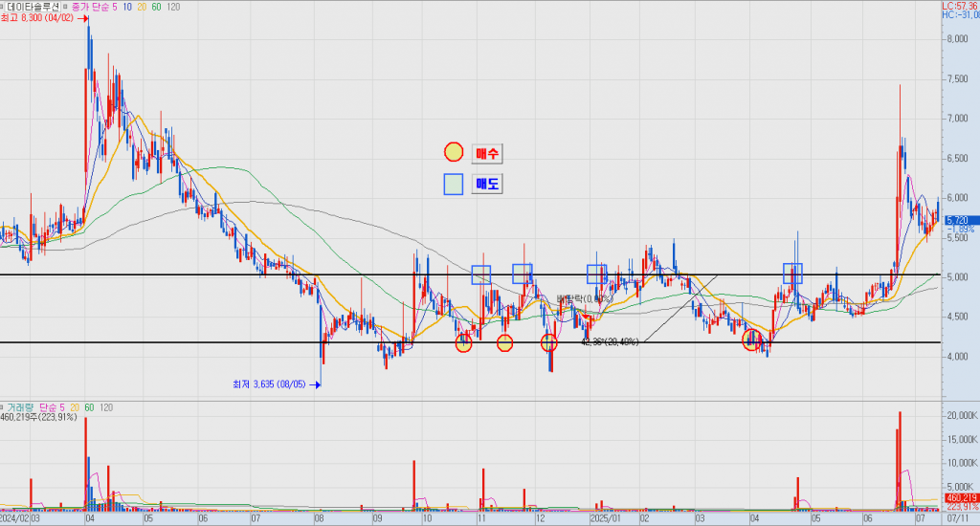Viewport: 980px width, 526px height.
Task: Click the buy circle marker in April 2025
Action: point(753,340)
